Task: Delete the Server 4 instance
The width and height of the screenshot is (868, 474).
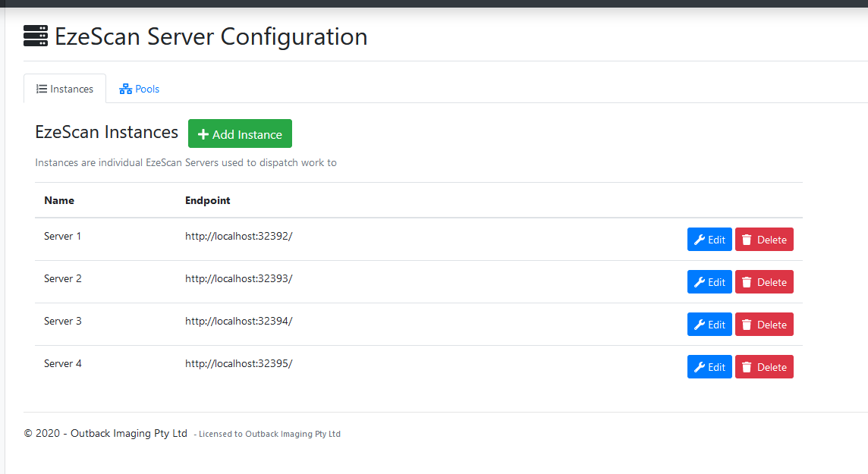Action: coord(764,367)
